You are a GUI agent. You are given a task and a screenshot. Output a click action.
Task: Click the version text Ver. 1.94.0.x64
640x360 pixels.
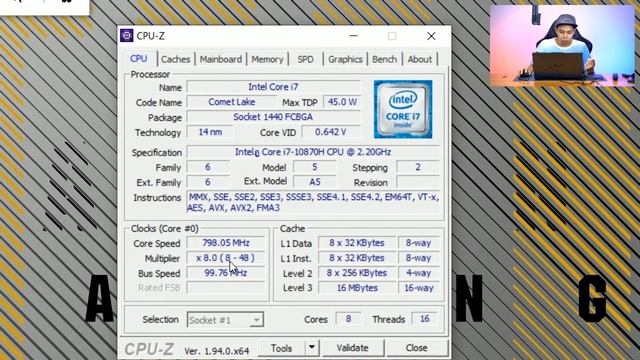pos(217,351)
